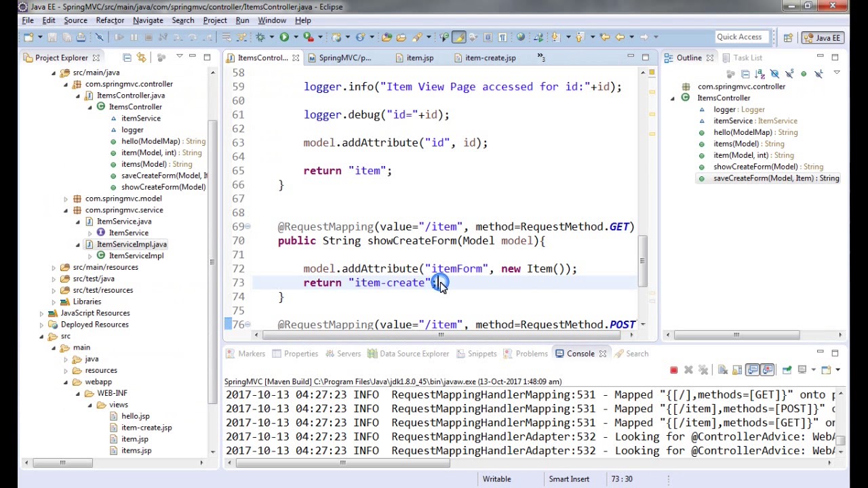Collapse the com.springmvc.controller package
This screenshot has height=488, width=868.
pyautogui.click(x=66, y=84)
